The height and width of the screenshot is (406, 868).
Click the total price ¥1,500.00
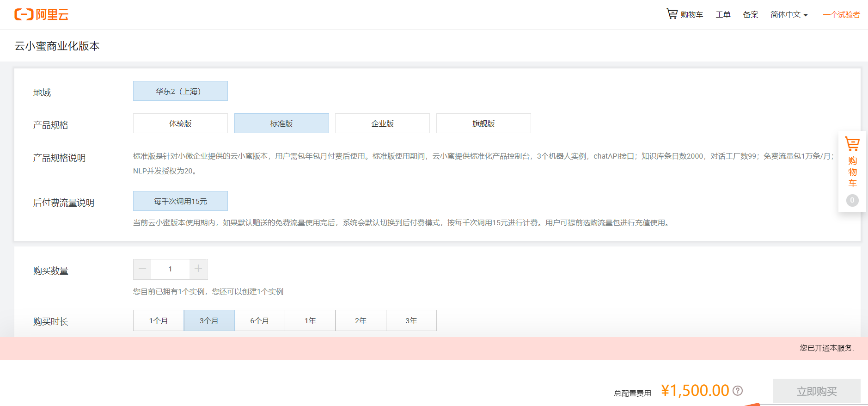695,391
